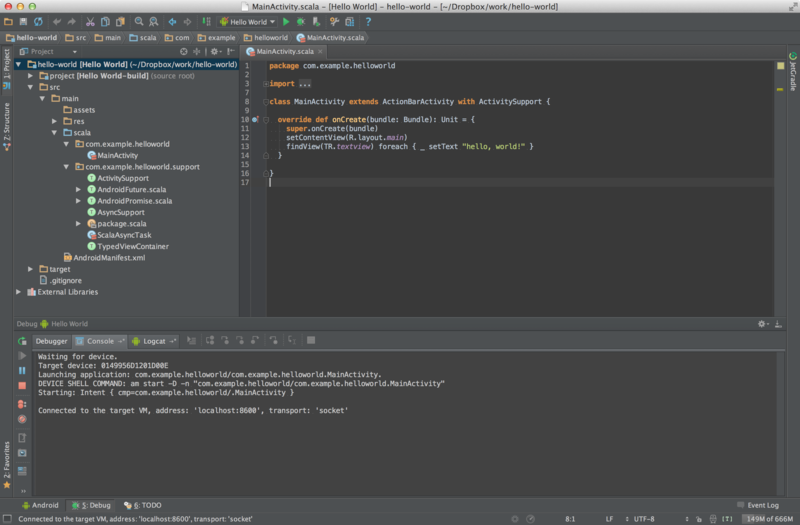Hide the Project panel with hide icon
Image resolution: width=800 pixels, height=525 pixels.
pyautogui.click(x=231, y=52)
